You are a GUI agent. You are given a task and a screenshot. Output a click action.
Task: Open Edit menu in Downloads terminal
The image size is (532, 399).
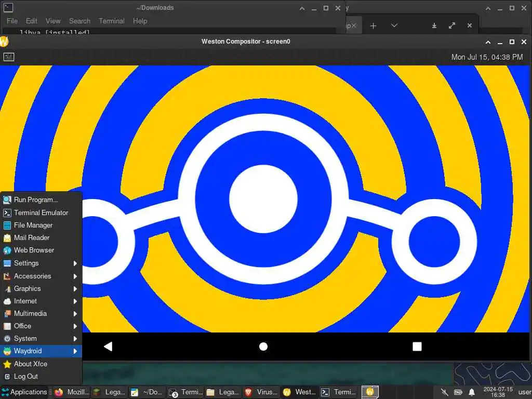(32, 21)
